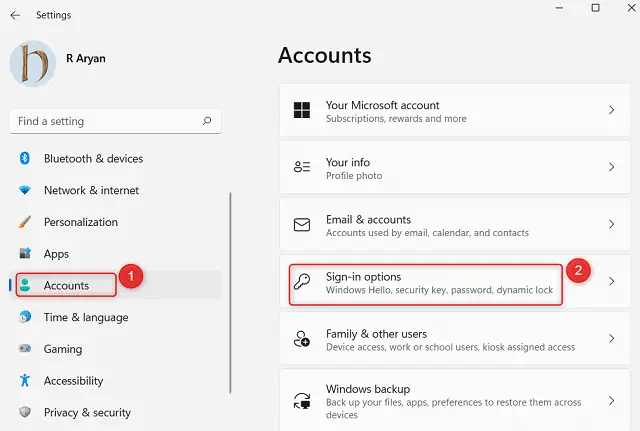Open Your Microsoft account
This screenshot has height=431, width=640.
(x=454, y=110)
